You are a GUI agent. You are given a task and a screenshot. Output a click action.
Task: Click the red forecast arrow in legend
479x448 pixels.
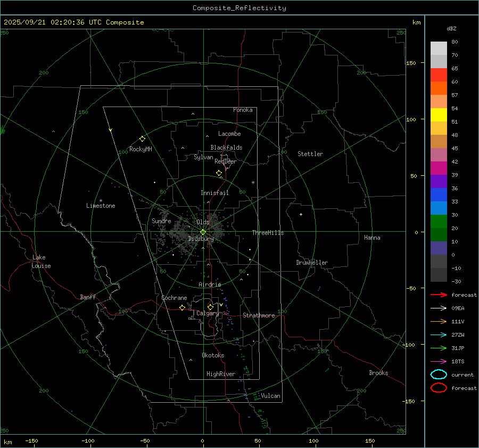(439, 295)
